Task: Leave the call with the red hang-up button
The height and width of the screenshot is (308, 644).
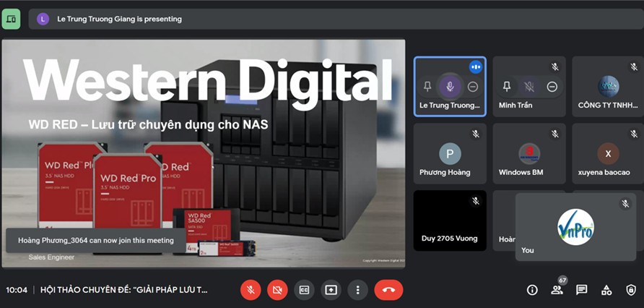Action: point(388,290)
